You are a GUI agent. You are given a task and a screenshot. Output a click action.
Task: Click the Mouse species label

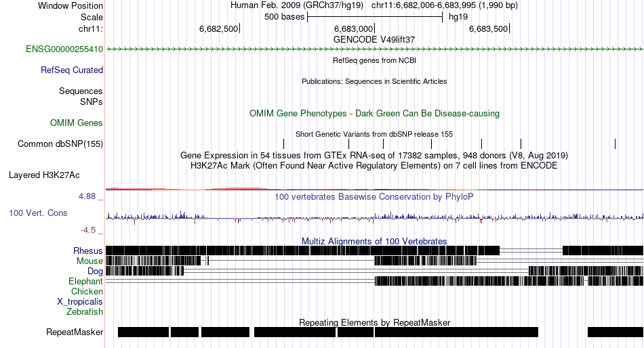[89, 261]
